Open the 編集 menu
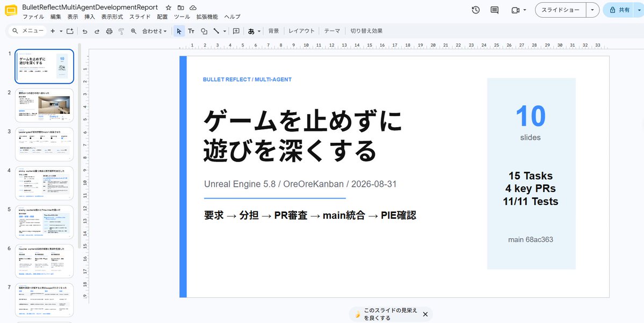 56,17
